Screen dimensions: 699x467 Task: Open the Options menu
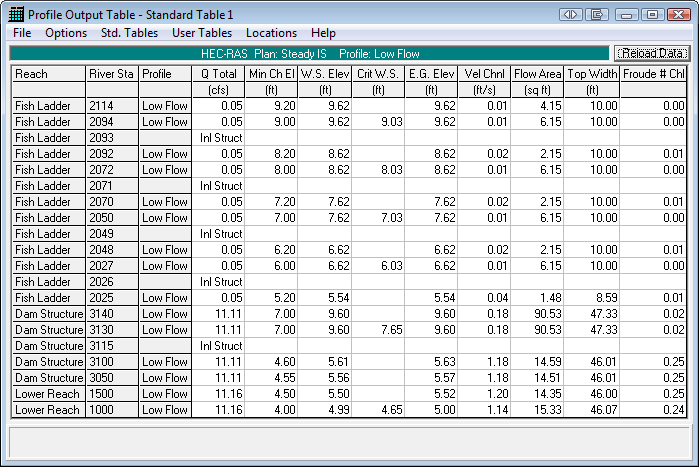[66, 33]
